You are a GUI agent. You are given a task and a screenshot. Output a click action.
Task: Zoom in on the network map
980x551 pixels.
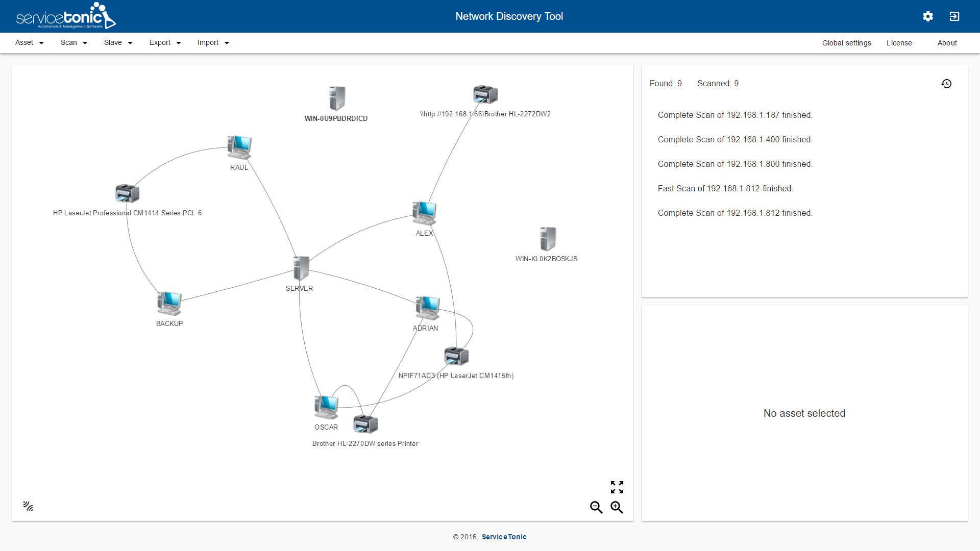617,507
